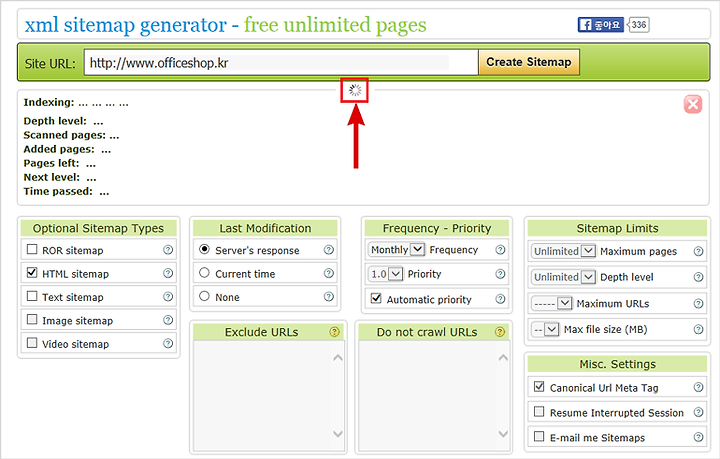Viewport: 720px width, 459px height.
Task: Open the help icon beside Priority
Action: tap(500, 274)
